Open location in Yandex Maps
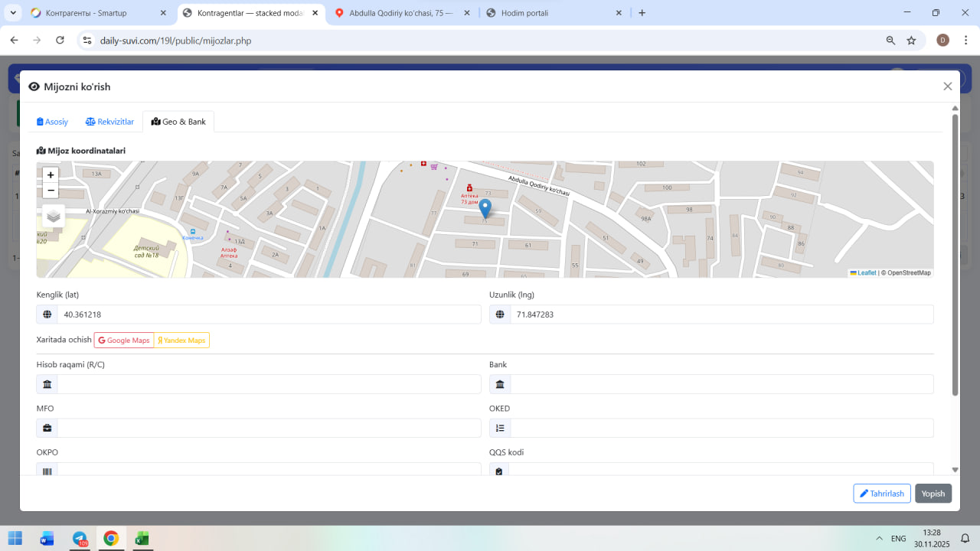 click(181, 341)
